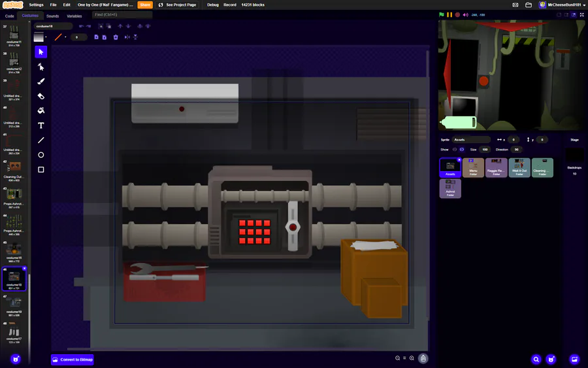Switch to large stage layout

coord(574,14)
